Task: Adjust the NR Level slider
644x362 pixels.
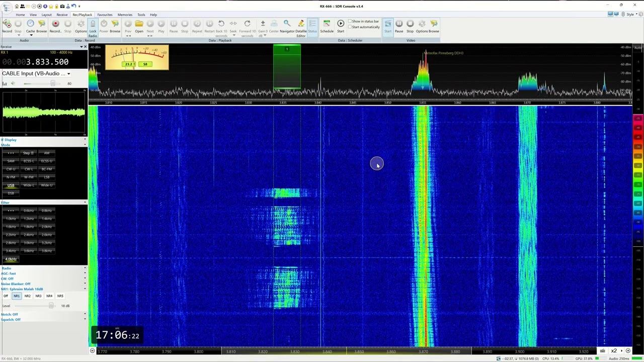Action: point(51,306)
